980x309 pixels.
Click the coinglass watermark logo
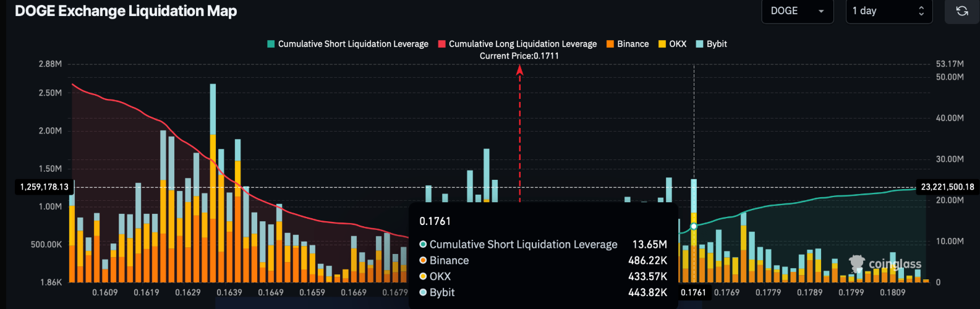885,265
